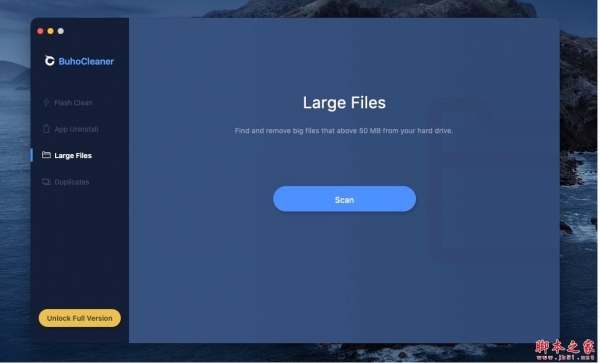Click the gray zoom window button
Image resolution: width=600 pixels, height=363 pixels.
[61, 31]
